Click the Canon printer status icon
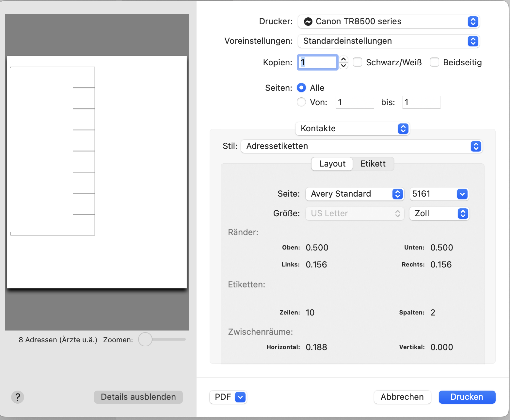Screen dimensions: 510x420 pos(308,22)
